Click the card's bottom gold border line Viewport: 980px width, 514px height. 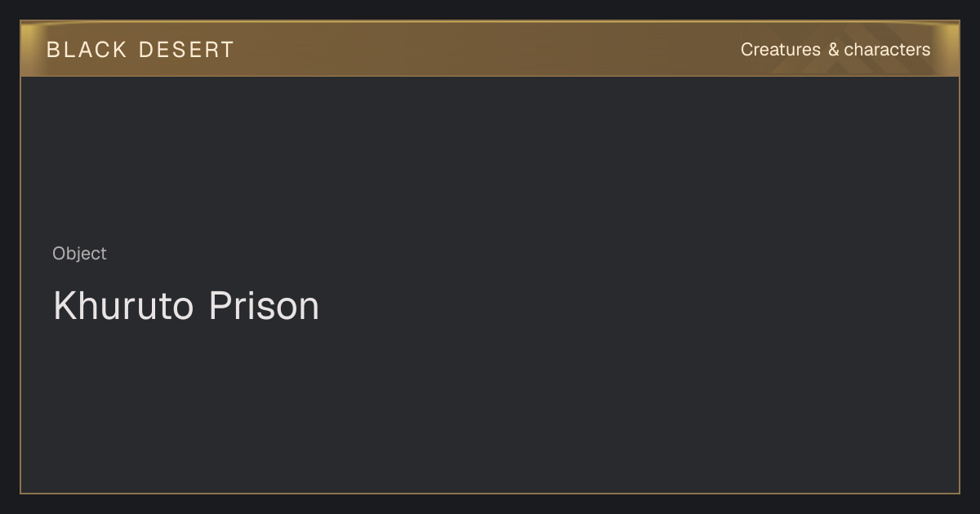(x=490, y=493)
